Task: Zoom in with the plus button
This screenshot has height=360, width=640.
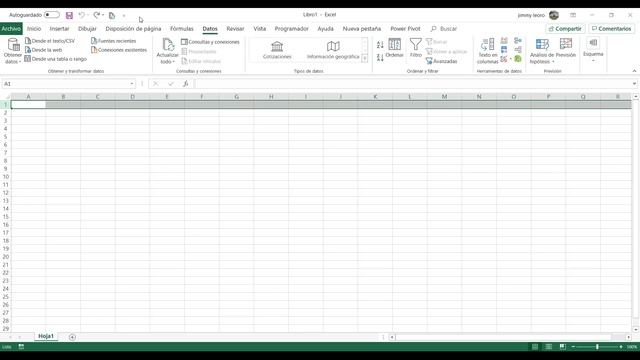Action: (x=621, y=347)
